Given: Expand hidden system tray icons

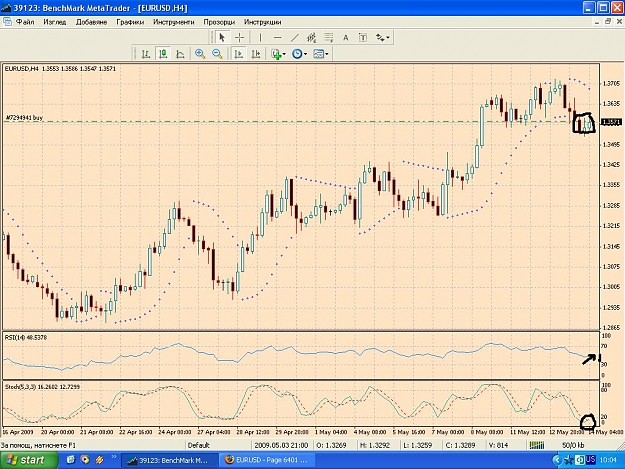Looking at the screenshot, I should click(x=557, y=460).
